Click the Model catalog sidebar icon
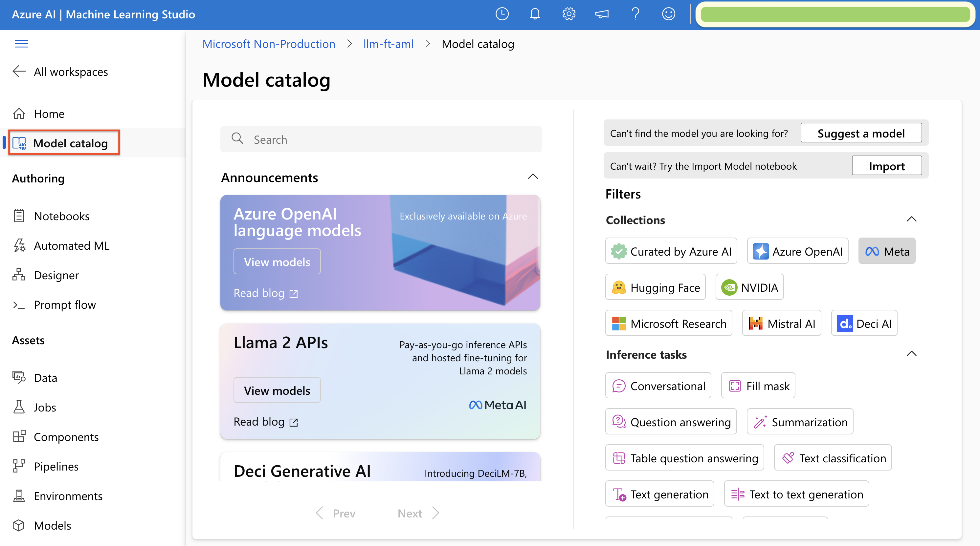980x546 pixels. [x=20, y=143]
